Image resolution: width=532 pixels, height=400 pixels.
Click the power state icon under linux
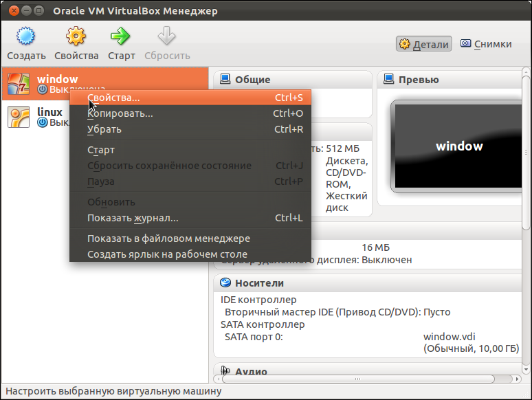click(x=43, y=122)
